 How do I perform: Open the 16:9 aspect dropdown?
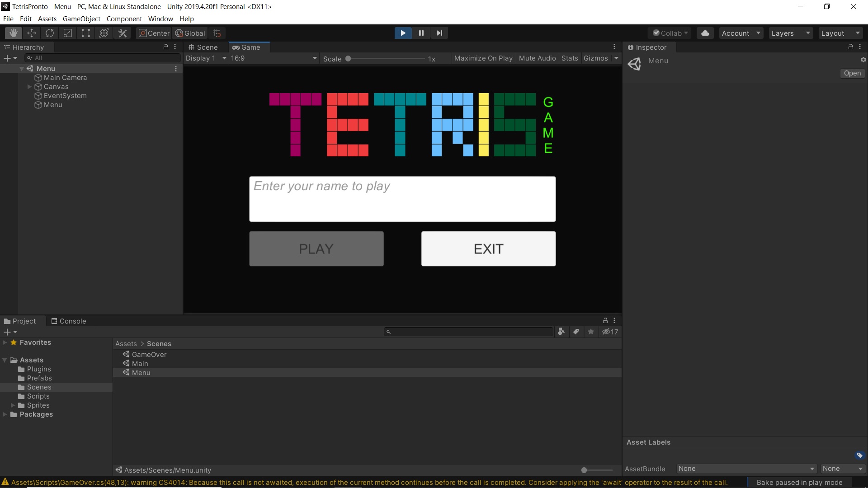tap(274, 58)
